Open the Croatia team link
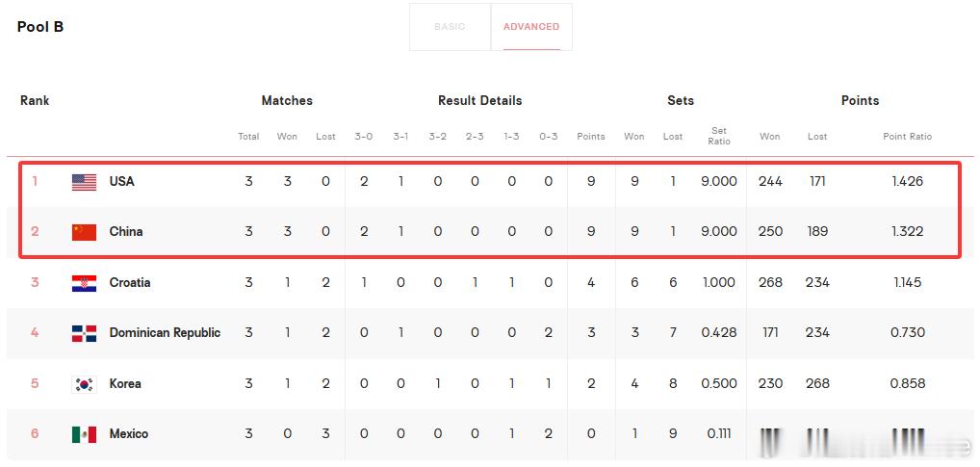The height and width of the screenshot is (467, 980). point(130,282)
